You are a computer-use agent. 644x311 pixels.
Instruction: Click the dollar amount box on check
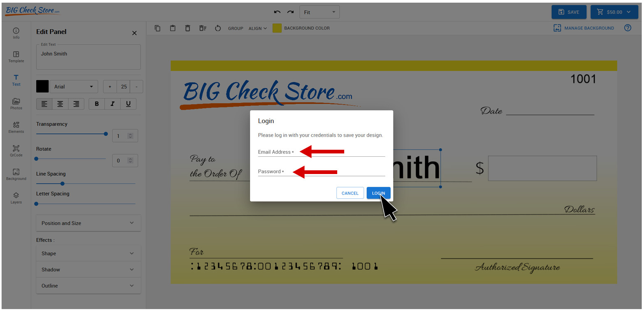point(542,168)
